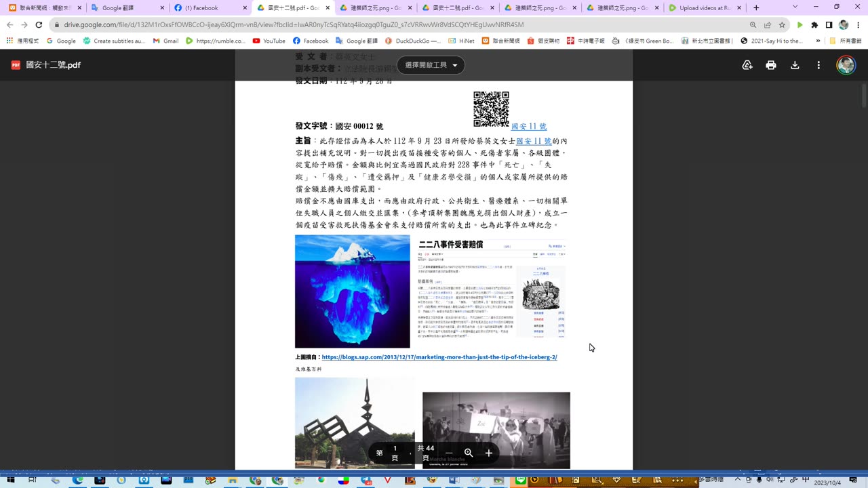Screen dimensions: 868x488
Task: Open 新北市立圖書館 bookmark
Action: (x=706, y=41)
